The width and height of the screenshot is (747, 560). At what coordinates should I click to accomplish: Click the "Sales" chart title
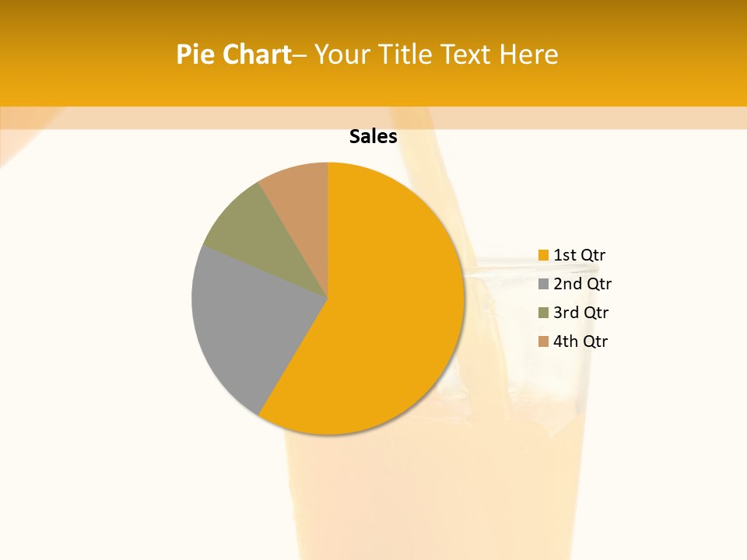click(373, 137)
